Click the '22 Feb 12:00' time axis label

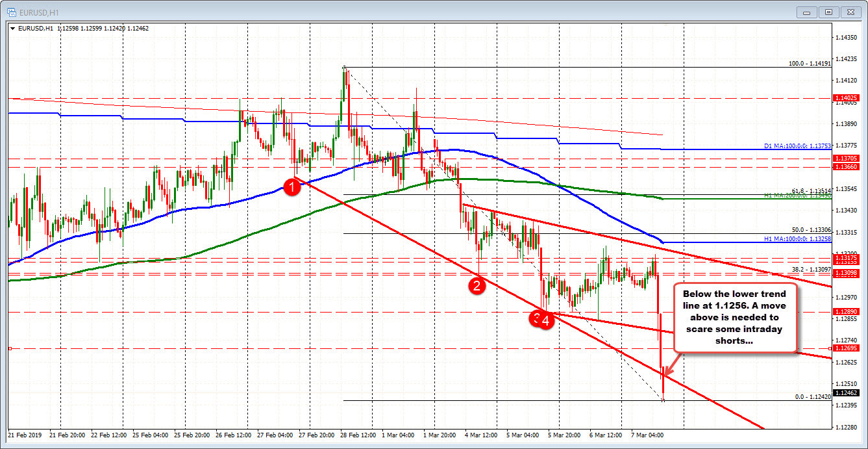click(108, 435)
